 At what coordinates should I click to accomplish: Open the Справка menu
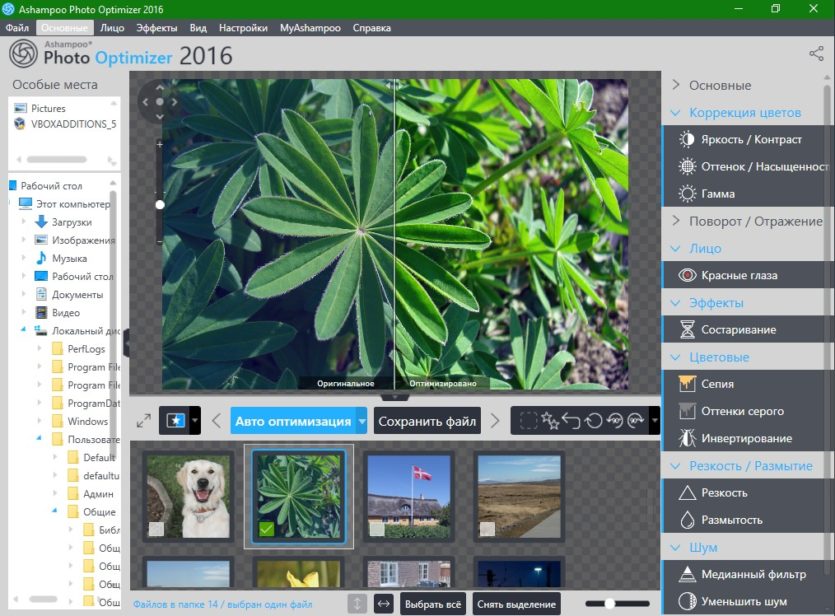point(372,28)
